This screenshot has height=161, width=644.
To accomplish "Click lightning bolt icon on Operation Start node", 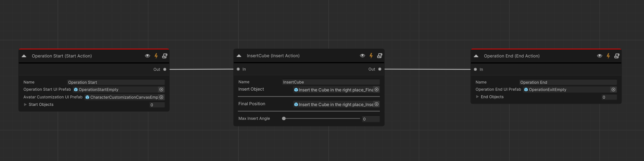I will pyautogui.click(x=156, y=56).
